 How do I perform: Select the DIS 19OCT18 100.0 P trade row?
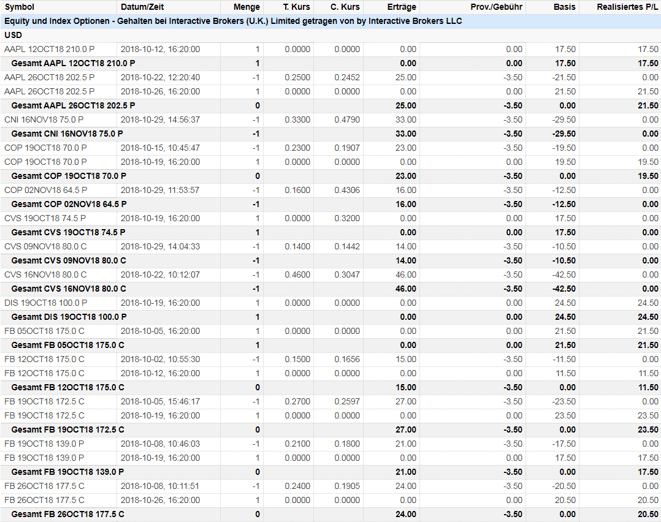click(x=330, y=303)
